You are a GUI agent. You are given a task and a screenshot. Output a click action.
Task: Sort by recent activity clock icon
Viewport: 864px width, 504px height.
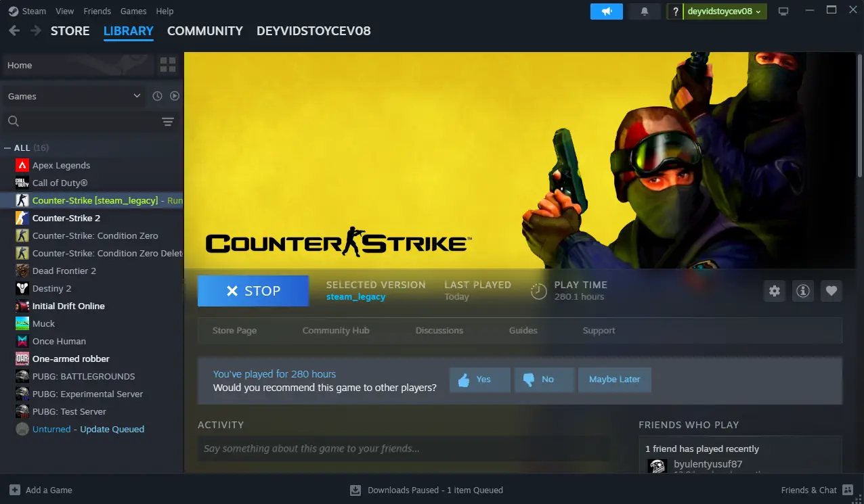coord(157,96)
